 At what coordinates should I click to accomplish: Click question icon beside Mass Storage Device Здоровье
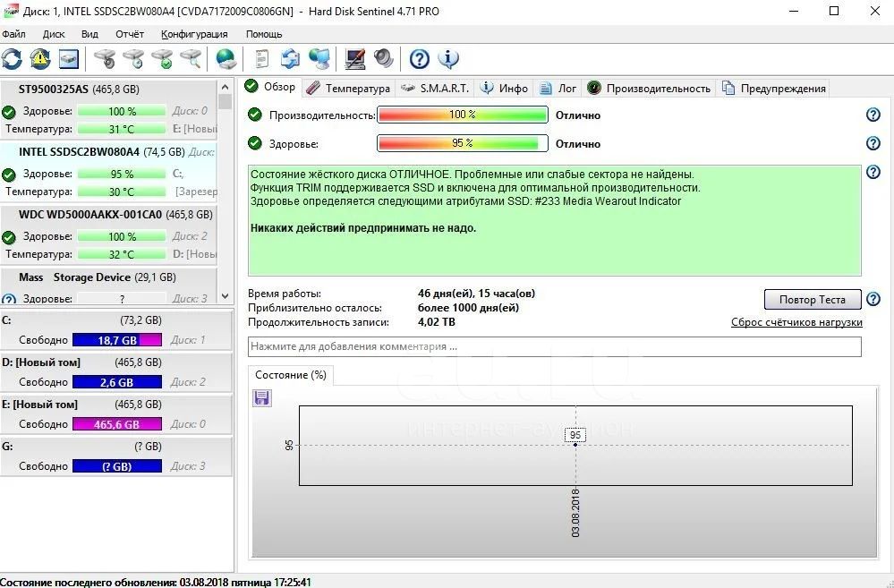pyautogui.click(x=9, y=299)
